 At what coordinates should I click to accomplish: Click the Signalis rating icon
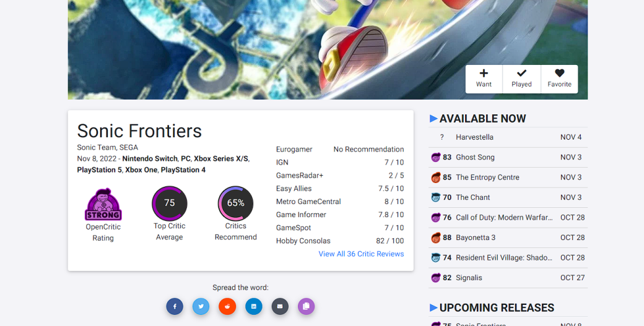tap(436, 278)
